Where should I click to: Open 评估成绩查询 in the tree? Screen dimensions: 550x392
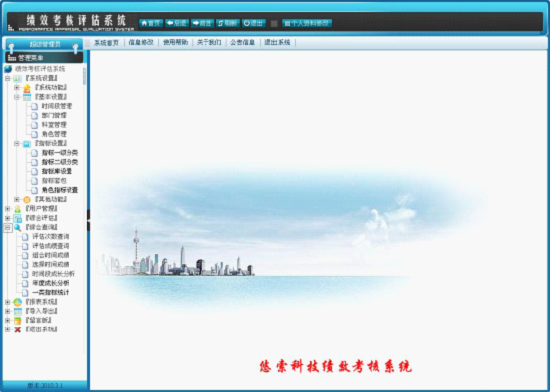[51, 246]
